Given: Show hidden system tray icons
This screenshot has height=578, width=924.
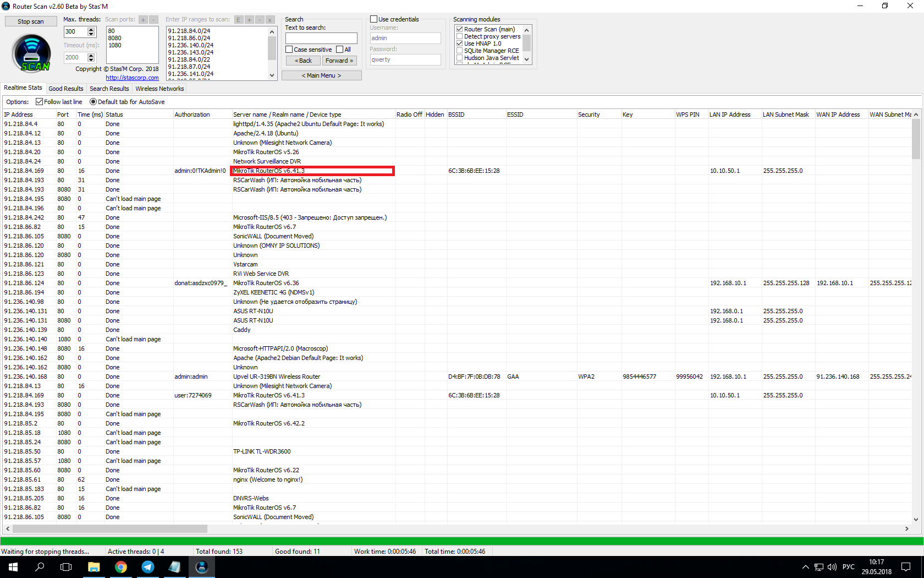Looking at the screenshot, I should click(805, 567).
